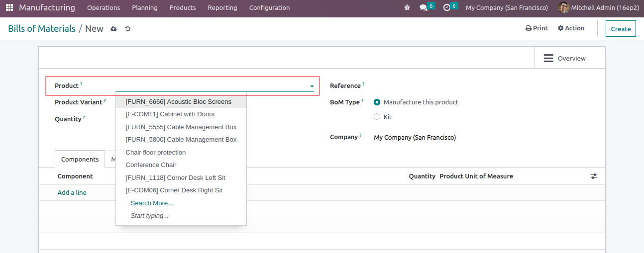This screenshot has width=644, height=253.
Task: Click the Create button
Action: click(x=621, y=29)
